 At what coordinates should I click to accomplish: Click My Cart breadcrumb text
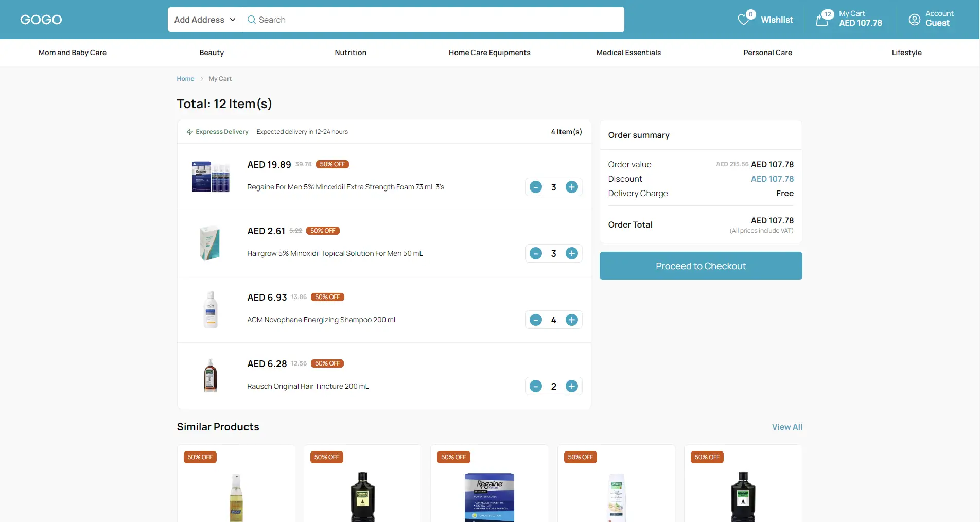pyautogui.click(x=220, y=79)
